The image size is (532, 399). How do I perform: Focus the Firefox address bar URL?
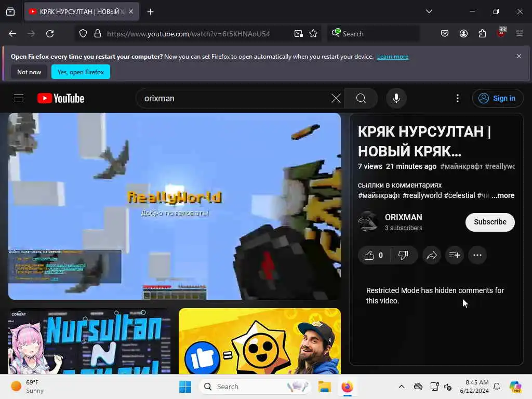pos(188,34)
